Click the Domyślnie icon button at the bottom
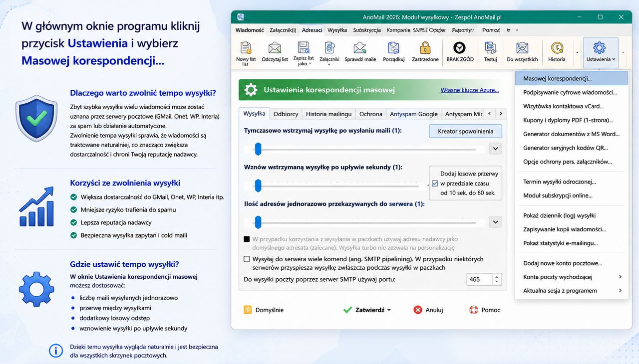639x364 pixels. point(264,310)
